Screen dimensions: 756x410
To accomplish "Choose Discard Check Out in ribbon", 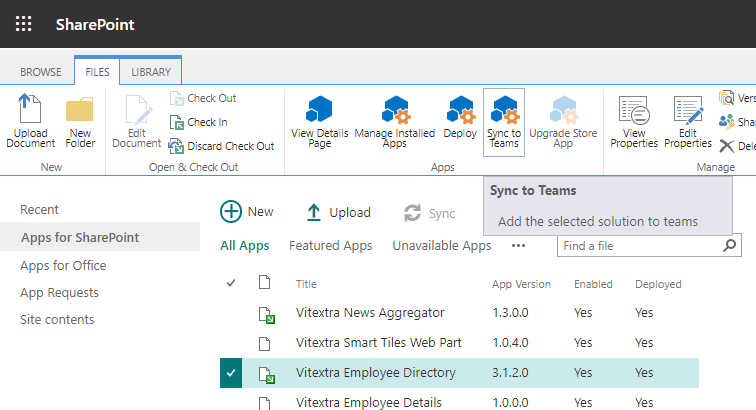I will [x=222, y=146].
